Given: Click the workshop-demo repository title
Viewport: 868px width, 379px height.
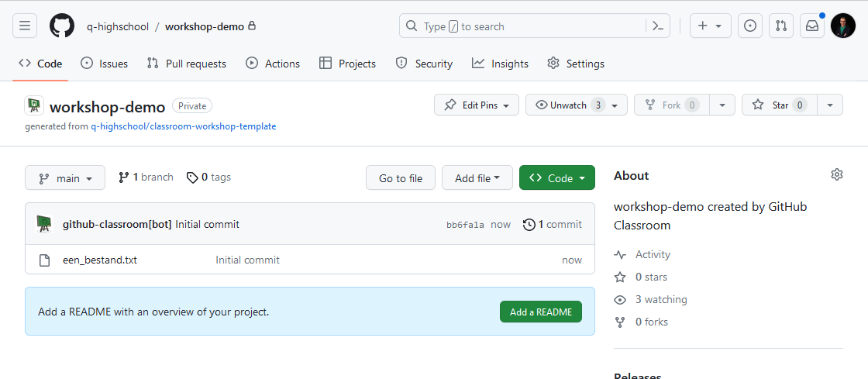Looking at the screenshot, I should click(x=108, y=107).
